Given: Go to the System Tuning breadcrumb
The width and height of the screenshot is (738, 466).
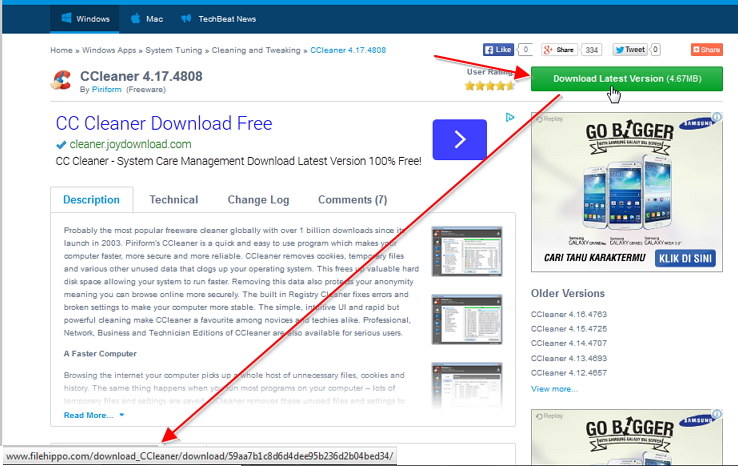Looking at the screenshot, I should coord(174,50).
